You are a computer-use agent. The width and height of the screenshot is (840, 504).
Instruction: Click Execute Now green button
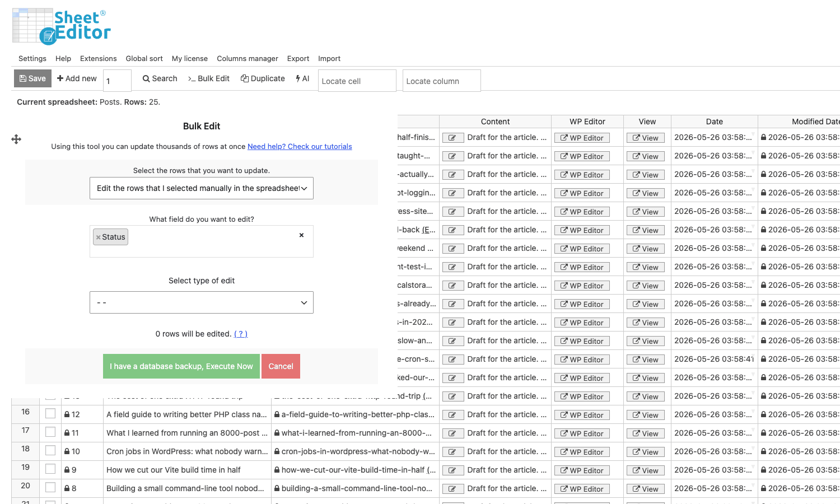pos(181,366)
